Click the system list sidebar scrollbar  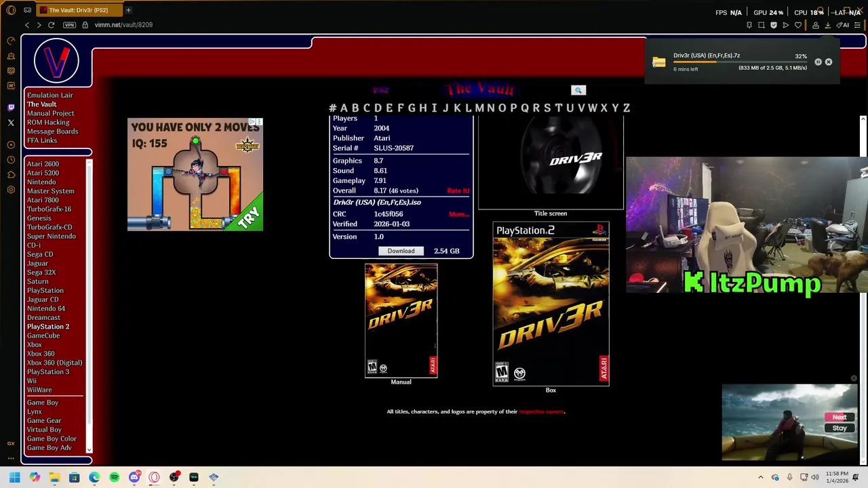click(89, 305)
